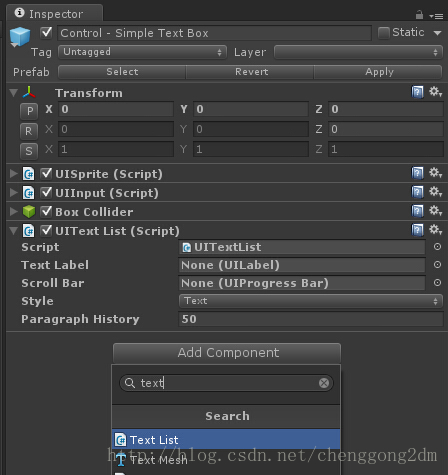
Task: Open Box Collider gear settings menu
Action: point(435,211)
